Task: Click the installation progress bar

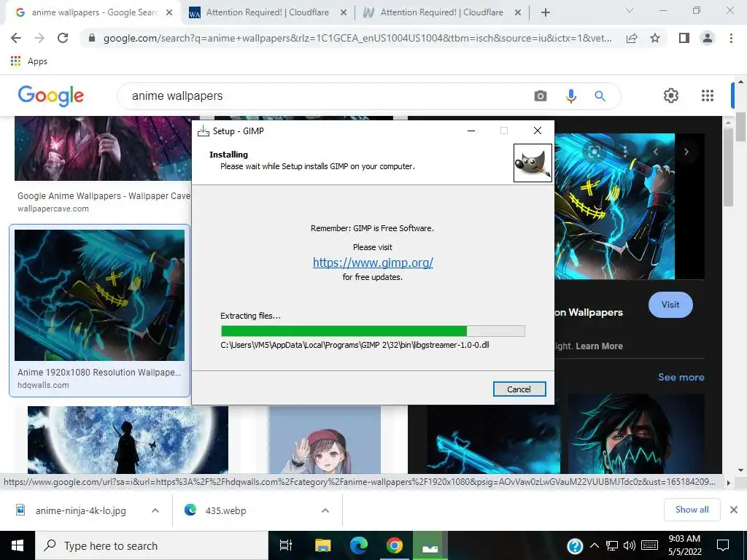Action: pyautogui.click(x=373, y=331)
